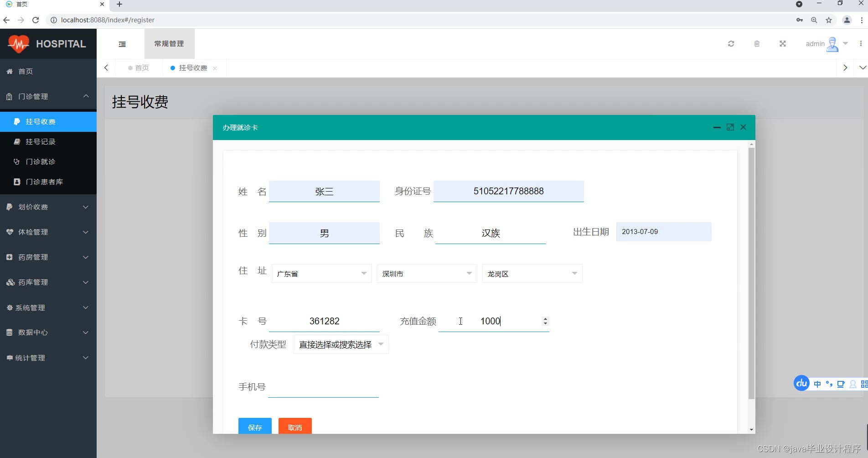The width and height of the screenshot is (868, 458).
Task: Open 挂号收费 in the sidebar
Action: point(48,122)
